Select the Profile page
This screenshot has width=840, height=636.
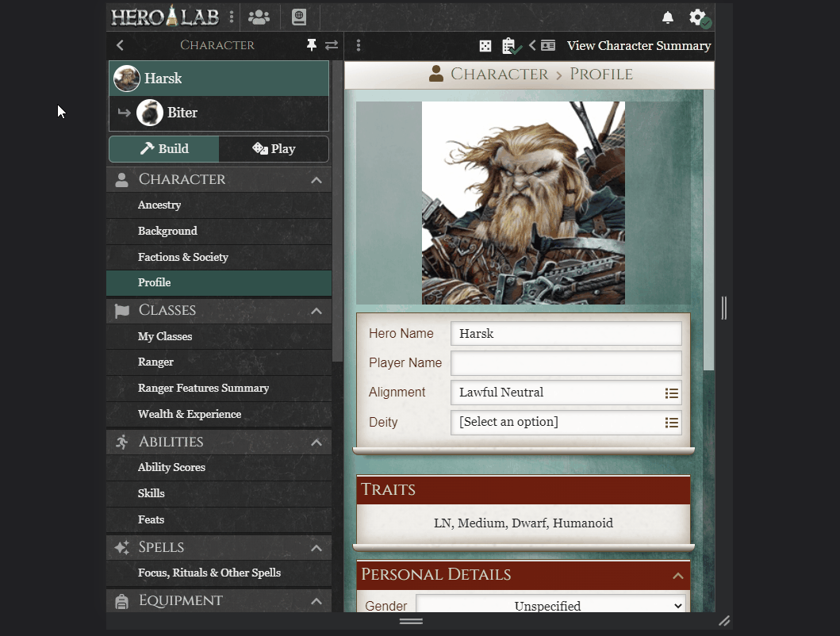pyautogui.click(x=219, y=283)
